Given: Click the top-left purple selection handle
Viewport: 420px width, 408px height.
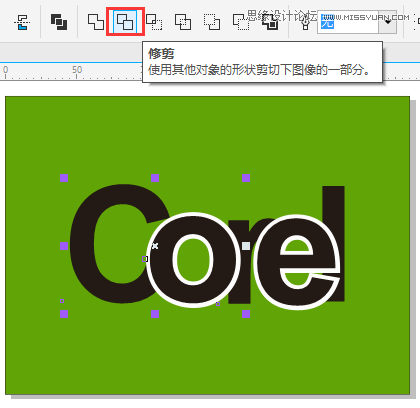Looking at the screenshot, I should [64, 178].
